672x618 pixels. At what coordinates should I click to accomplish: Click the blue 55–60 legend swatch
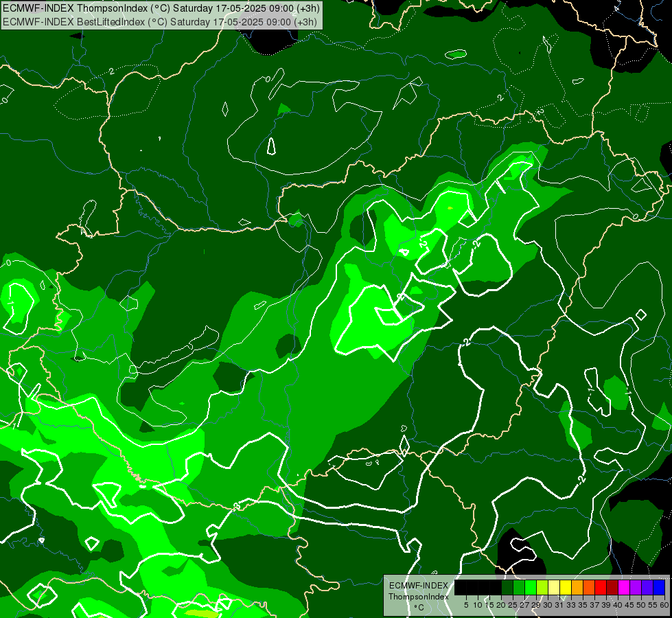(x=660, y=587)
